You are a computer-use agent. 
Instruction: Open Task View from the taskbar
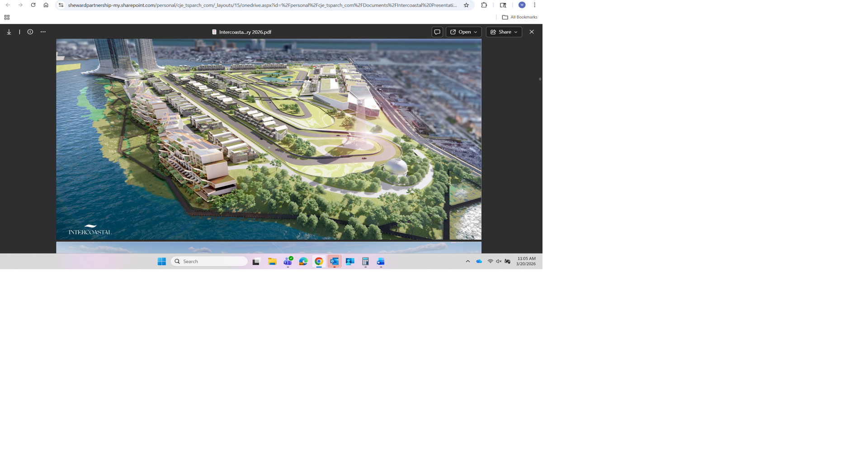tap(256, 261)
